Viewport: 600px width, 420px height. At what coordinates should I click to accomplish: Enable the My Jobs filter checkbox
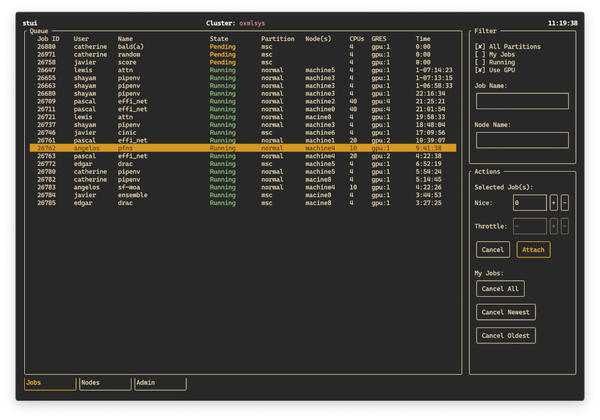point(479,54)
